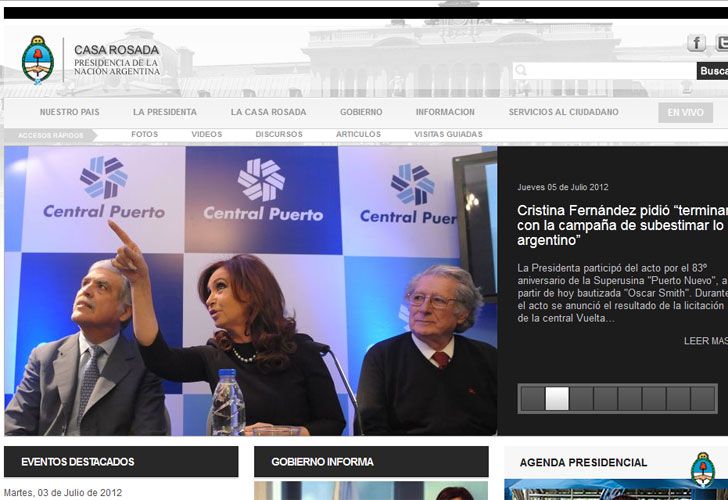Viewport: 728px width, 500px height.
Task: Select the seventh slide indicator square
Action: (678, 398)
